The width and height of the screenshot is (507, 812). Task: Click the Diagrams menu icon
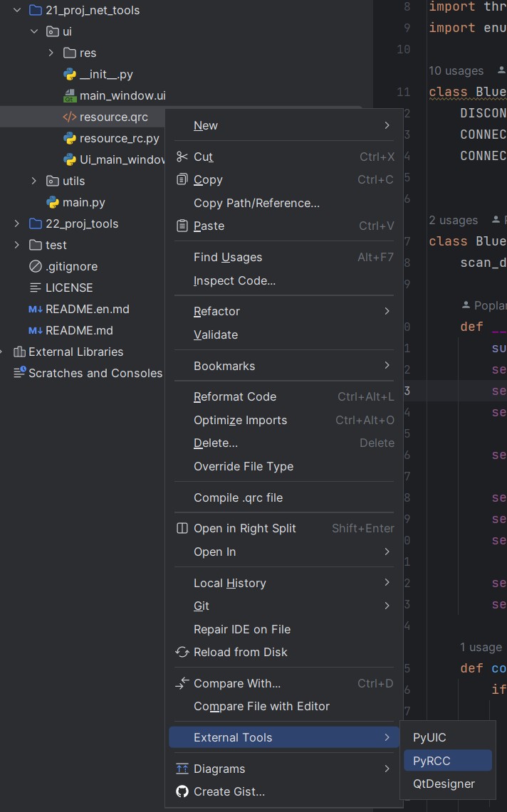point(182,769)
